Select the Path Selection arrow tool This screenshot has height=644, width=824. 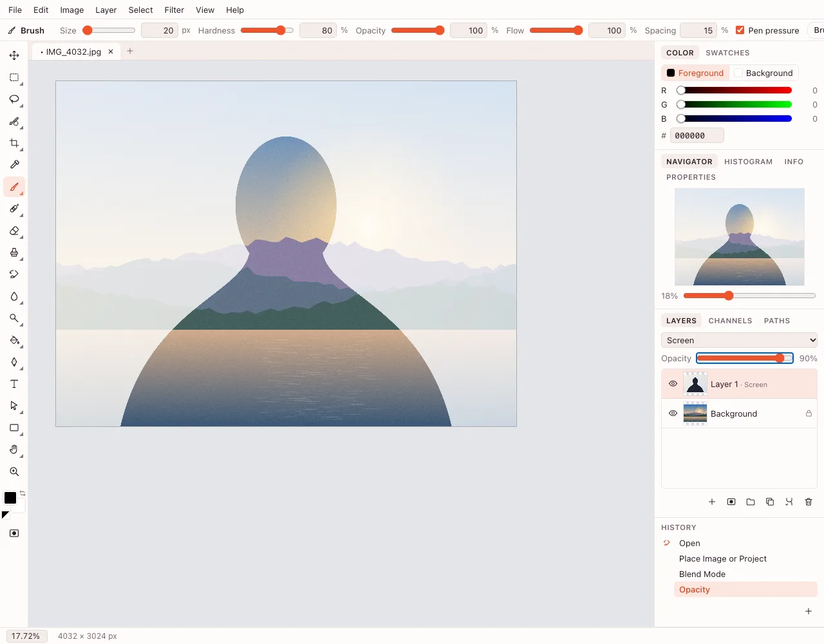tap(14, 406)
